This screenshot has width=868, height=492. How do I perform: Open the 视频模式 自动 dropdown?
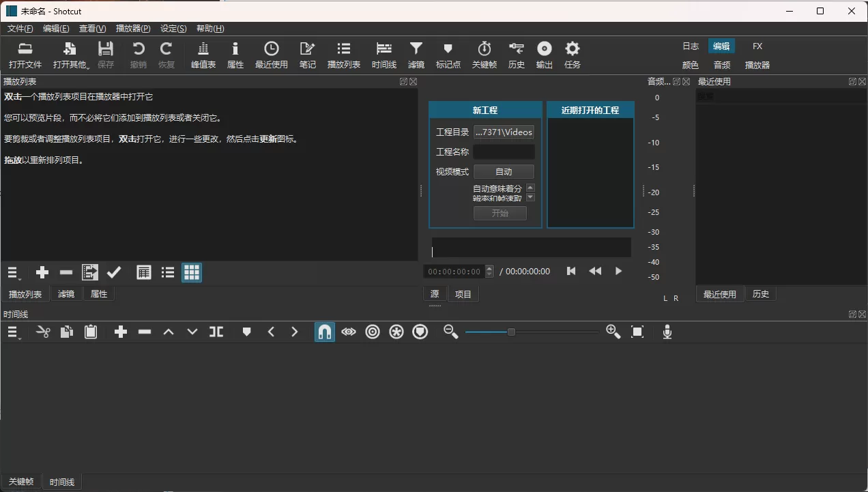point(504,171)
